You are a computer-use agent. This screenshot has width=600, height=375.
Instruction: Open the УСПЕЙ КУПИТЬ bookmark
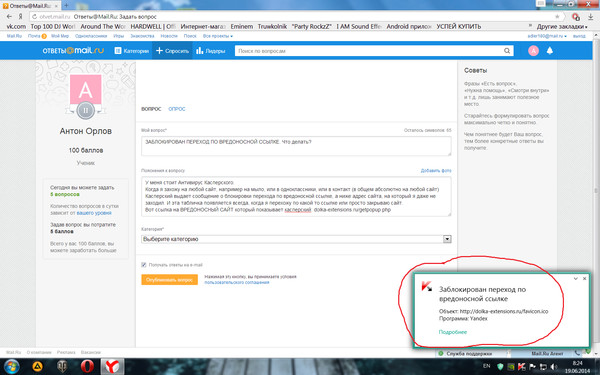click(458, 26)
